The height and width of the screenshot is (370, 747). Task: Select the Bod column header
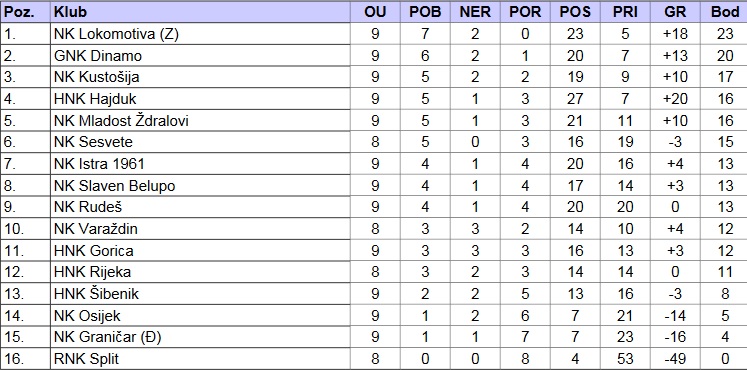click(x=724, y=12)
